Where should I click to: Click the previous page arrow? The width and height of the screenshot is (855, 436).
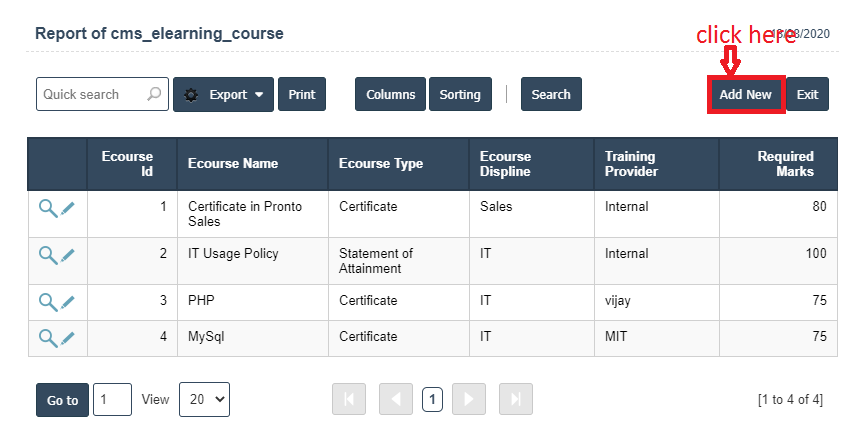click(396, 399)
